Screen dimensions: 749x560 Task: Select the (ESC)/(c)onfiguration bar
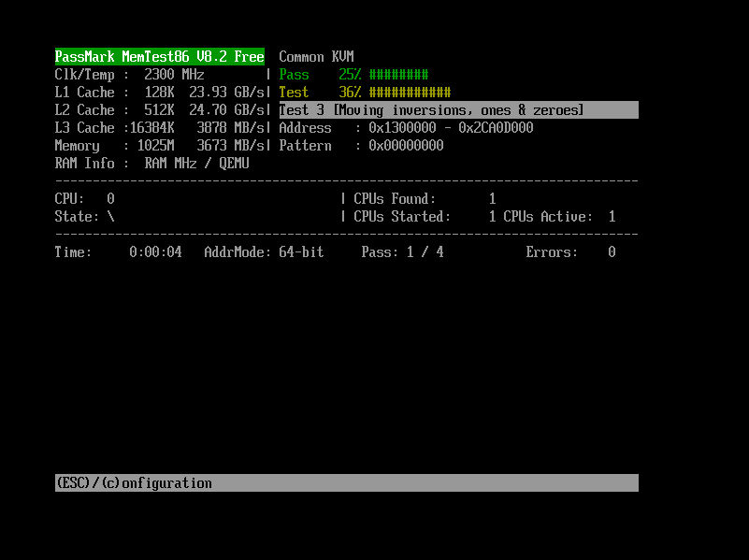click(347, 482)
